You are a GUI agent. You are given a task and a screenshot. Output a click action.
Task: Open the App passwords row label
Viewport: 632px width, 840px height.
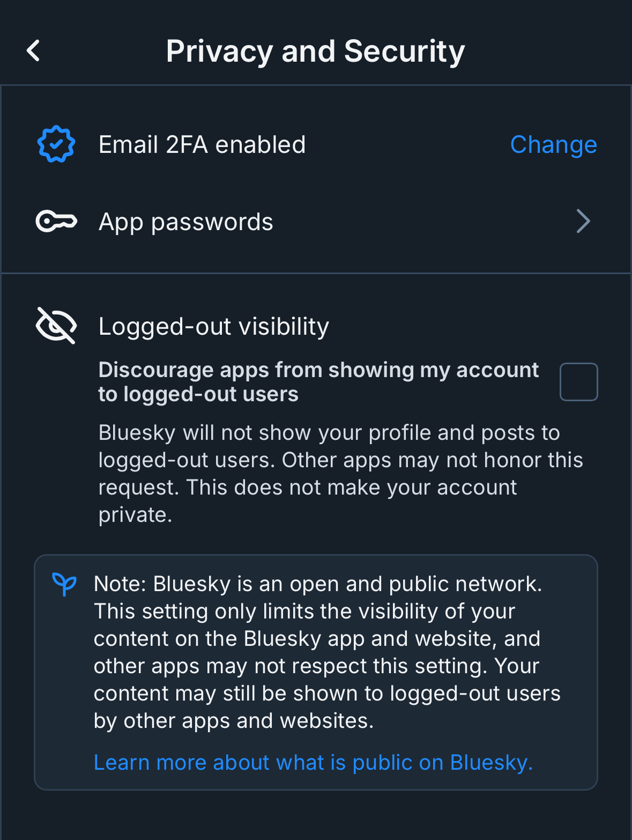pos(186,222)
